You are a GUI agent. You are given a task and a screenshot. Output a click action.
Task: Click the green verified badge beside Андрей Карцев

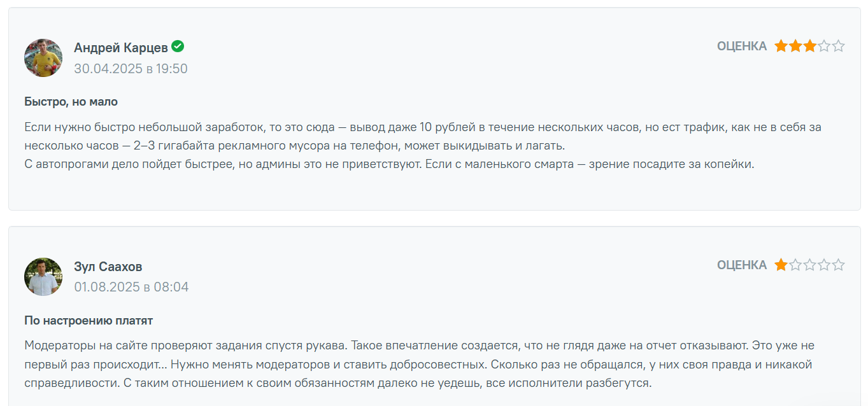point(178,46)
